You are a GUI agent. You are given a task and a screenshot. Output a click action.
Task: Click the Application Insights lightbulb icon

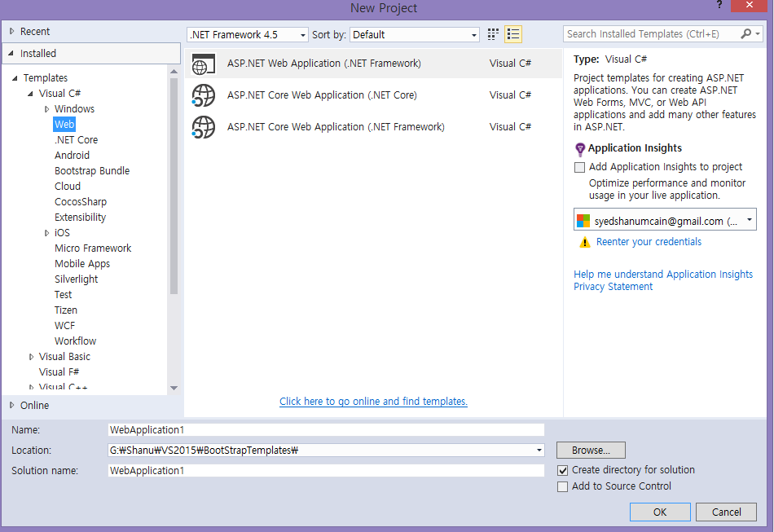(x=580, y=148)
